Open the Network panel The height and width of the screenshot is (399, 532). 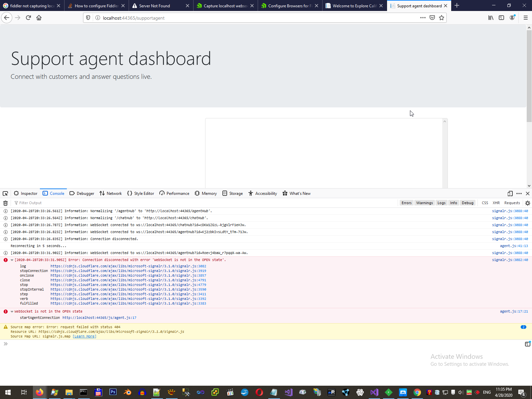tap(111, 194)
